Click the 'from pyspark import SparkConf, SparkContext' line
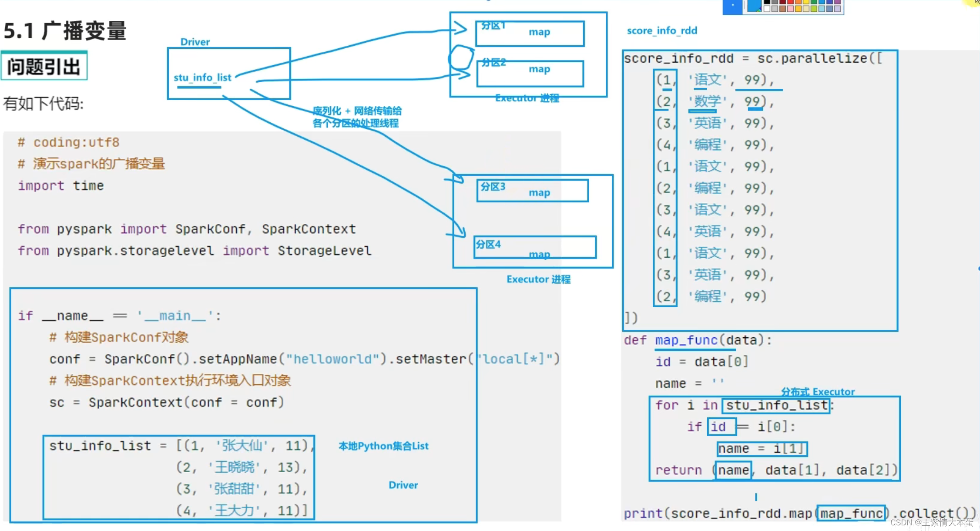This screenshot has height=531, width=980. [x=187, y=229]
